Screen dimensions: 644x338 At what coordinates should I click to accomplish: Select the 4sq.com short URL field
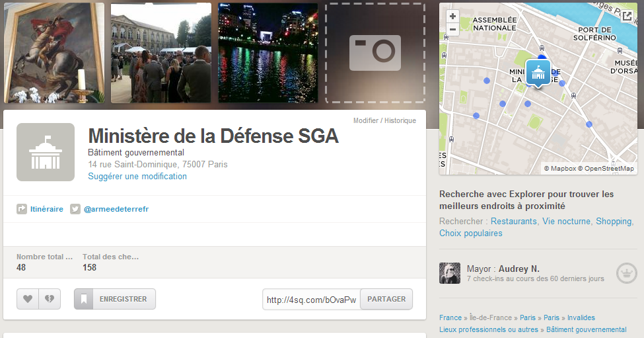tap(311, 300)
